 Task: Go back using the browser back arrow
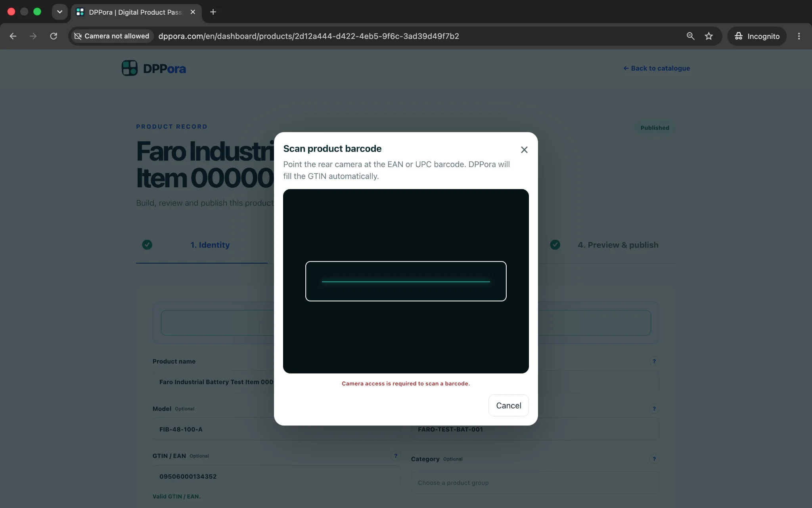(x=13, y=36)
